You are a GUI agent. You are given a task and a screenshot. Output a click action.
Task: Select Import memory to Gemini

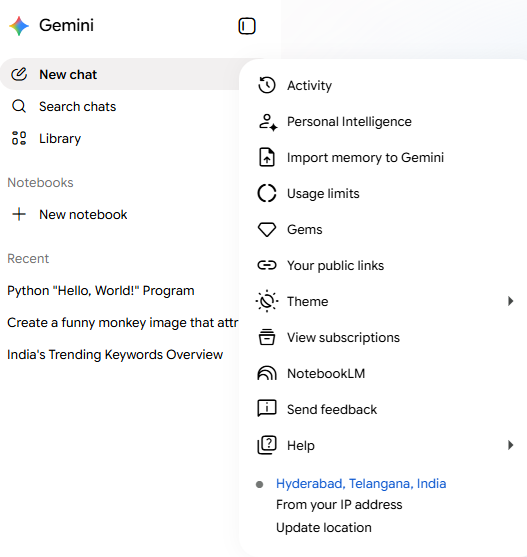coord(383,157)
